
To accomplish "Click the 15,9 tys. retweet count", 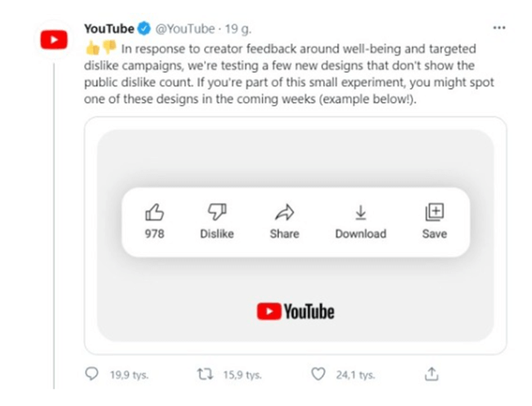I will [x=242, y=375].
